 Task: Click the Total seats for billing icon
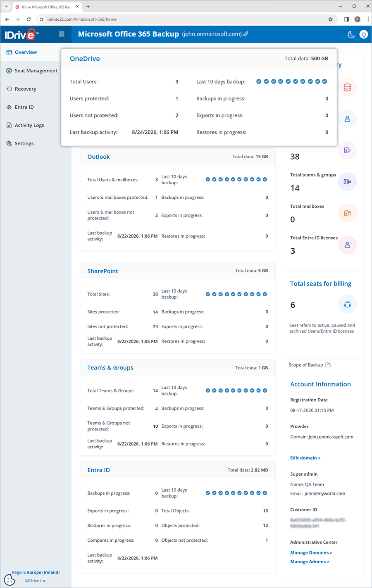point(347,305)
